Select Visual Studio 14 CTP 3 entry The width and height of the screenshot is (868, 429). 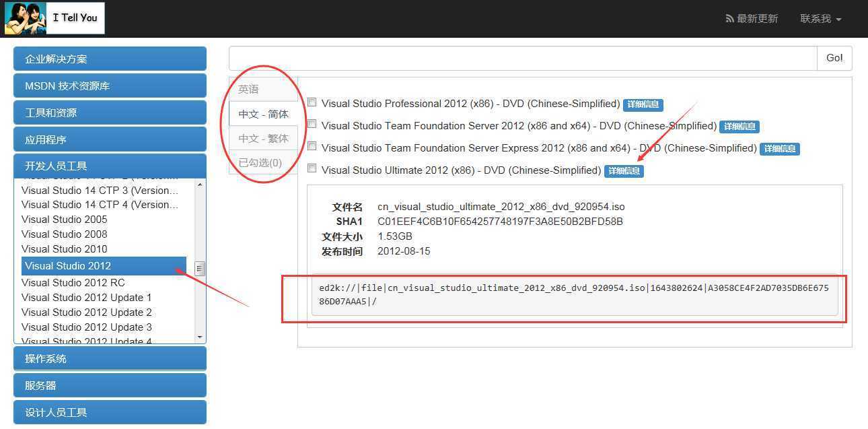[x=100, y=190]
